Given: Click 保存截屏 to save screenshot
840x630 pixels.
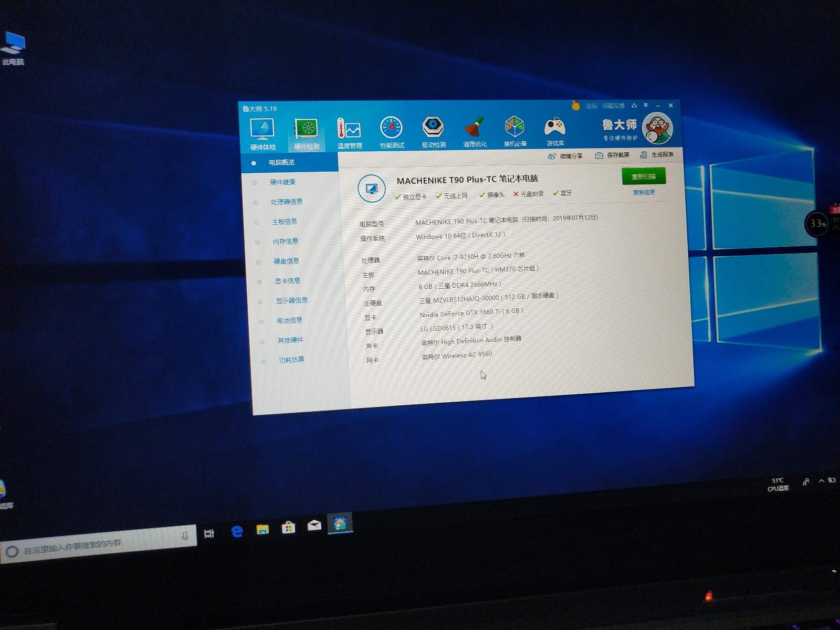Looking at the screenshot, I should point(612,155).
